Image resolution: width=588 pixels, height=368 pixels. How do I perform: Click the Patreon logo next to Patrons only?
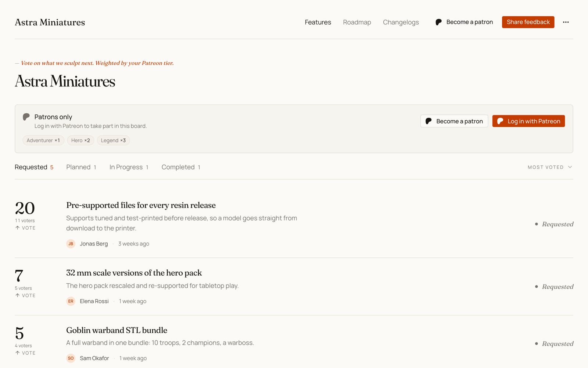(26, 117)
